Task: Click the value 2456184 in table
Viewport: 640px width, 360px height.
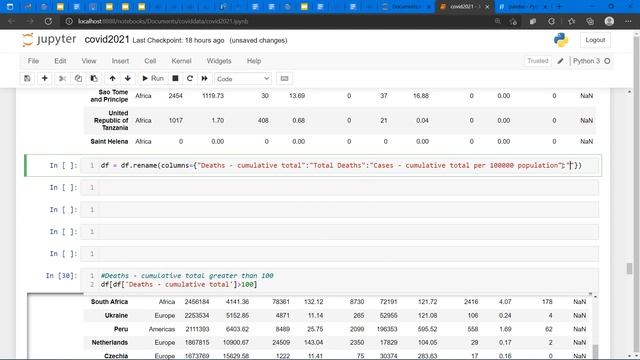Action: tap(197, 302)
